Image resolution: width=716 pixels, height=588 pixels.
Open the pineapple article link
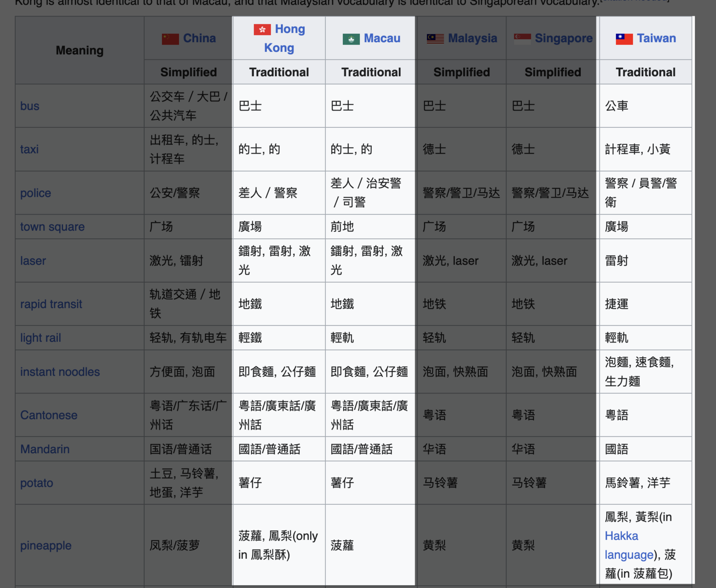tap(46, 546)
